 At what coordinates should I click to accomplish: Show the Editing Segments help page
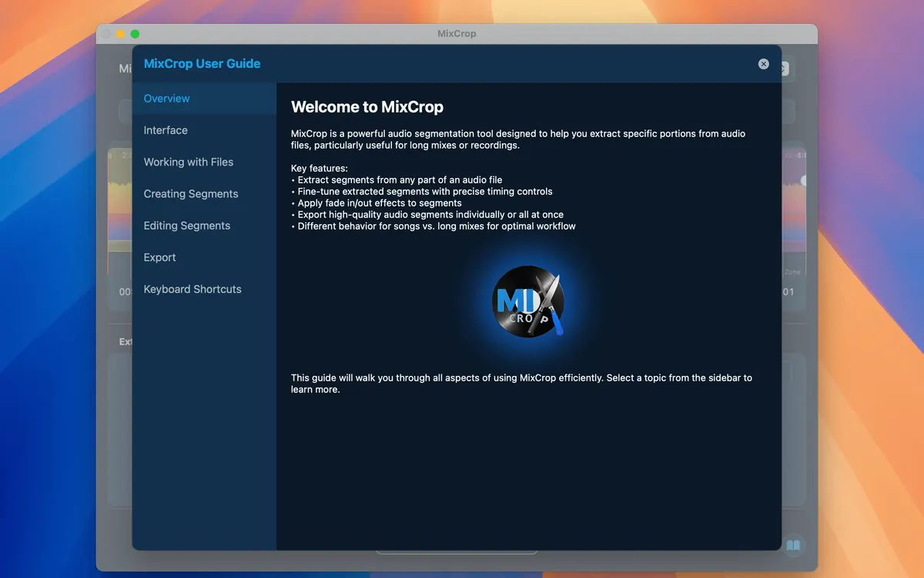pyautogui.click(x=187, y=226)
